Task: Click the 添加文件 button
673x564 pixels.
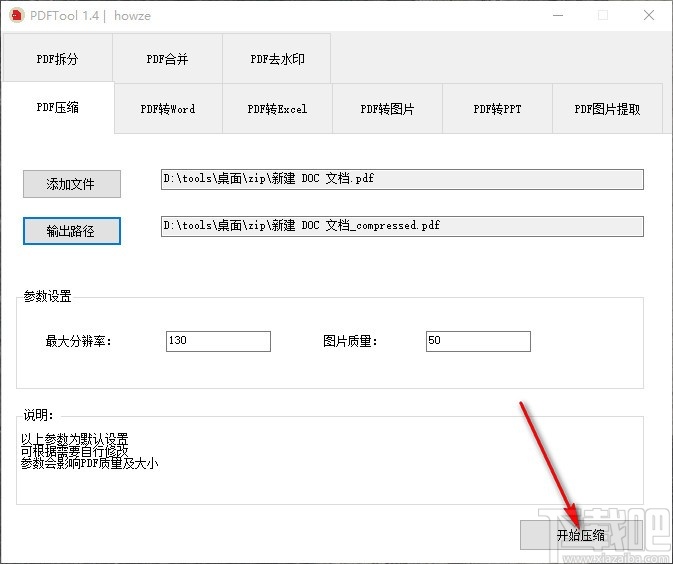Action: [x=72, y=184]
